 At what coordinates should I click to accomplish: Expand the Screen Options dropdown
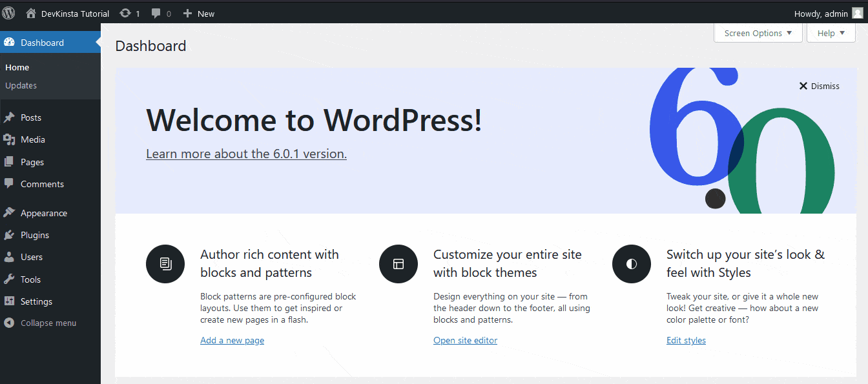758,32
